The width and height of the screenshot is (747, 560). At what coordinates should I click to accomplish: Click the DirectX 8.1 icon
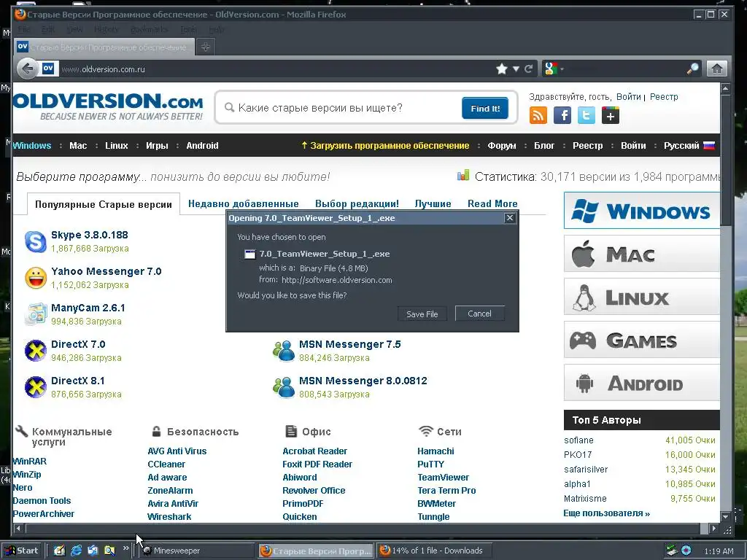36,387
